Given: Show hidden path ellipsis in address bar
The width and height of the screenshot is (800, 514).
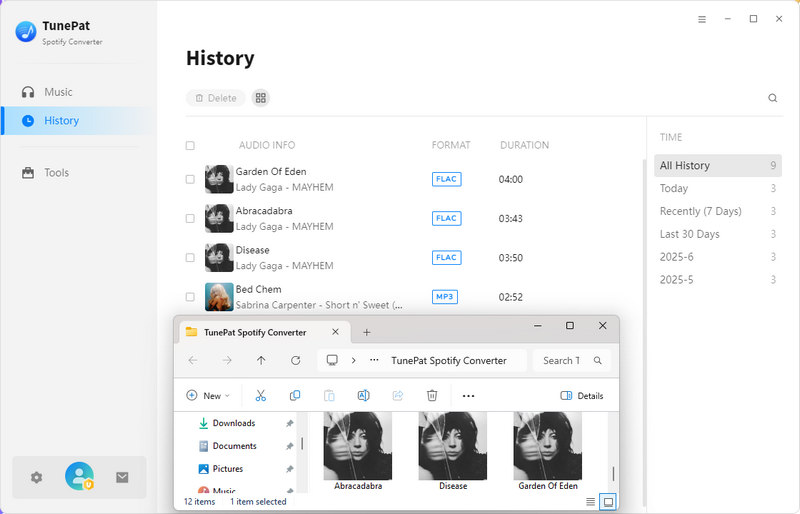Looking at the screenshot, I should point(374,360).
